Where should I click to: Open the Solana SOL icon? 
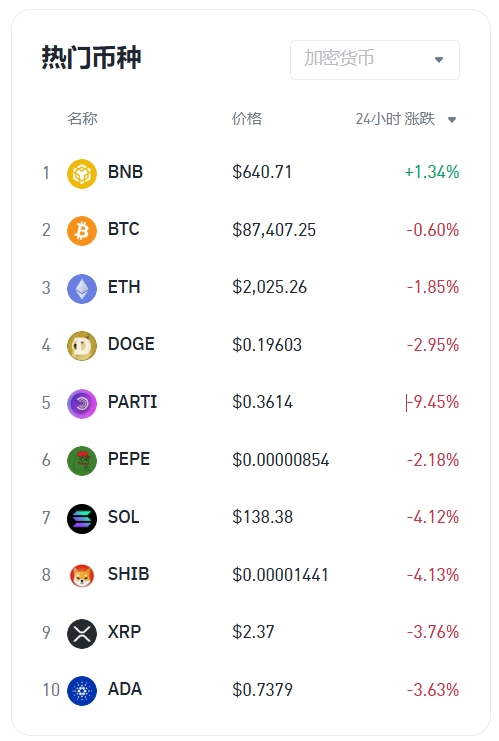coord(82,518)
